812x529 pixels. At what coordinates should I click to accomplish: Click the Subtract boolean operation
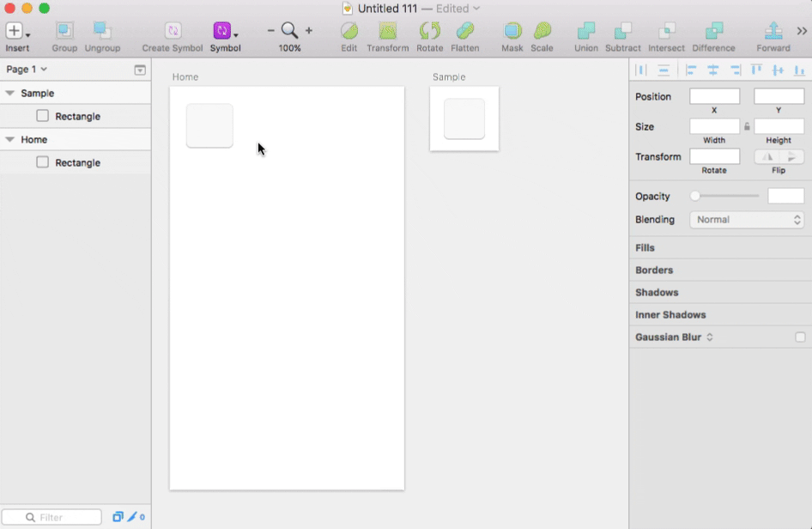[x=623, y=32]
